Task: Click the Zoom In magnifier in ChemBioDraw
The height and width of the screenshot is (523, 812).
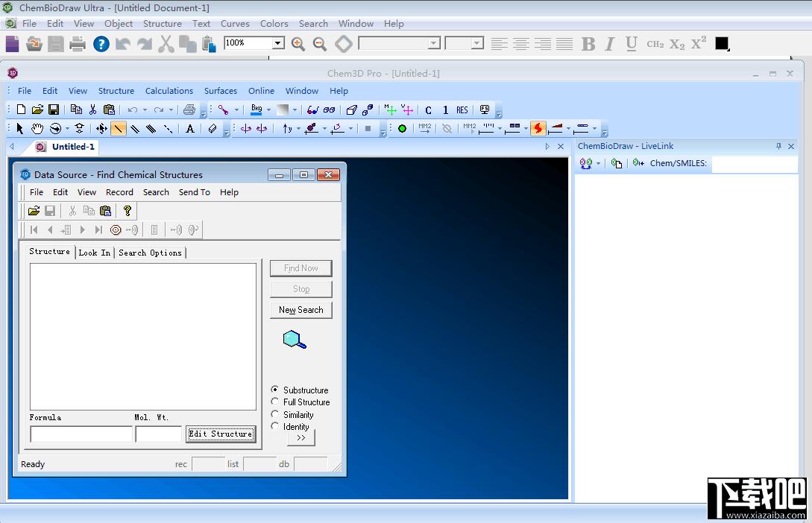Action: point(298,44)
